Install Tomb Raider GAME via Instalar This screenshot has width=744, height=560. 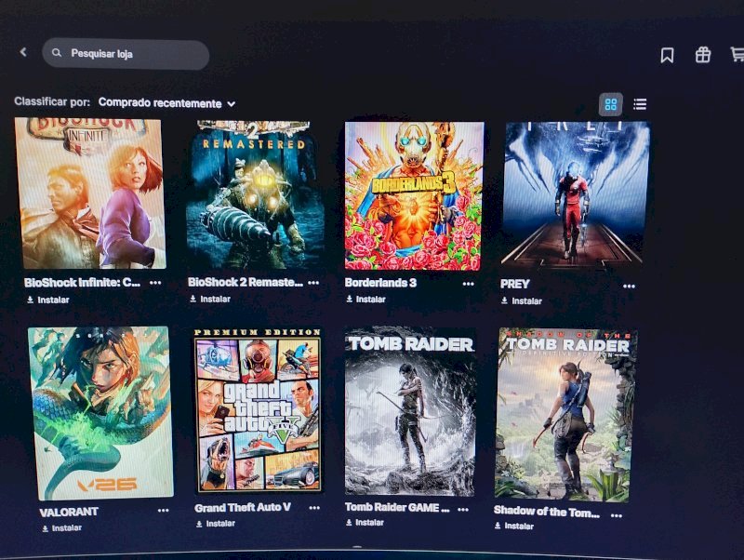(365, 523)
